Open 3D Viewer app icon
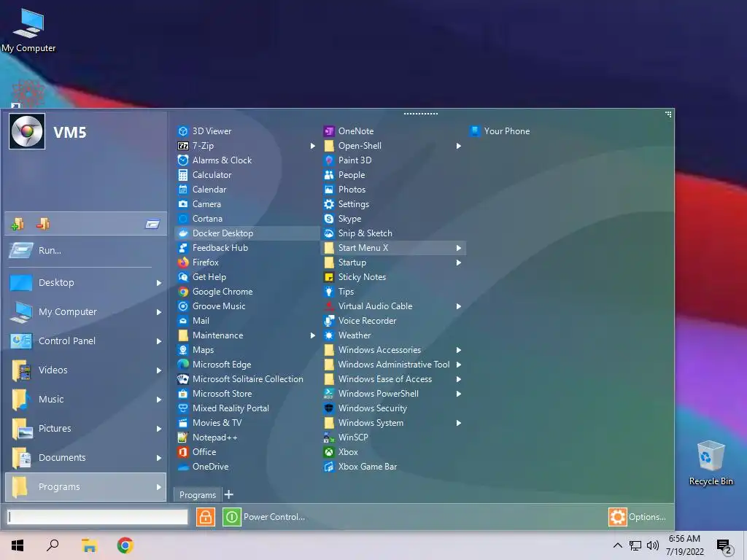Image resolution: width=747 pixels, height=560 pixels. [x=183, y=131]
